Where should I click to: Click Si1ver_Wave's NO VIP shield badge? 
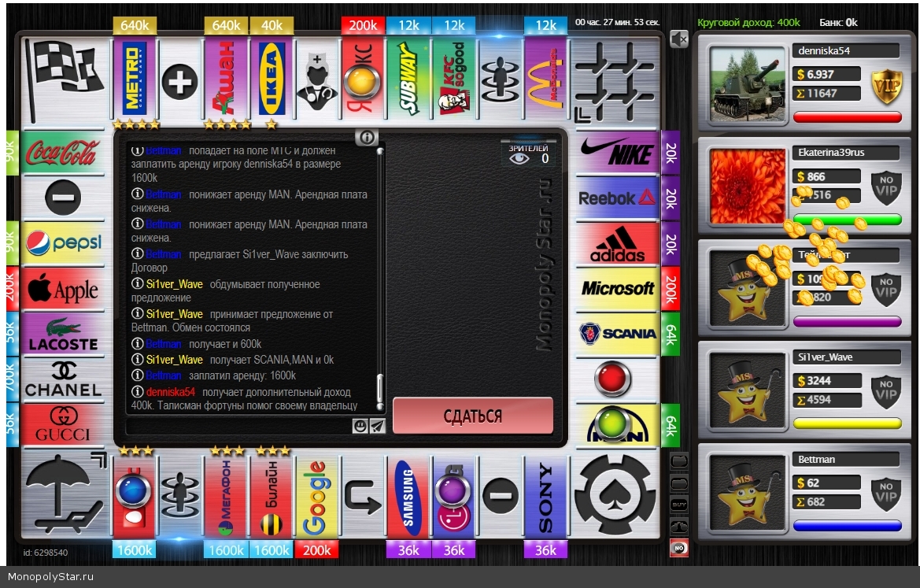pyautogui.click(x=886, y=392)
